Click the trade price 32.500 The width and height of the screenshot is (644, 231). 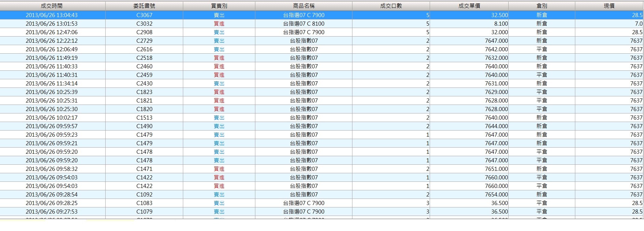(x=499, y=15)
